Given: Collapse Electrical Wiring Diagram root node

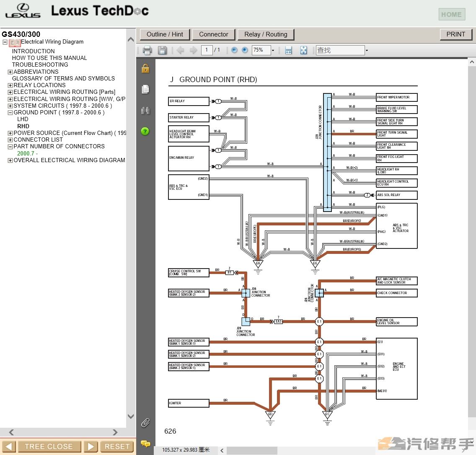Looking at the screenshot, I should tap(5, 42).
